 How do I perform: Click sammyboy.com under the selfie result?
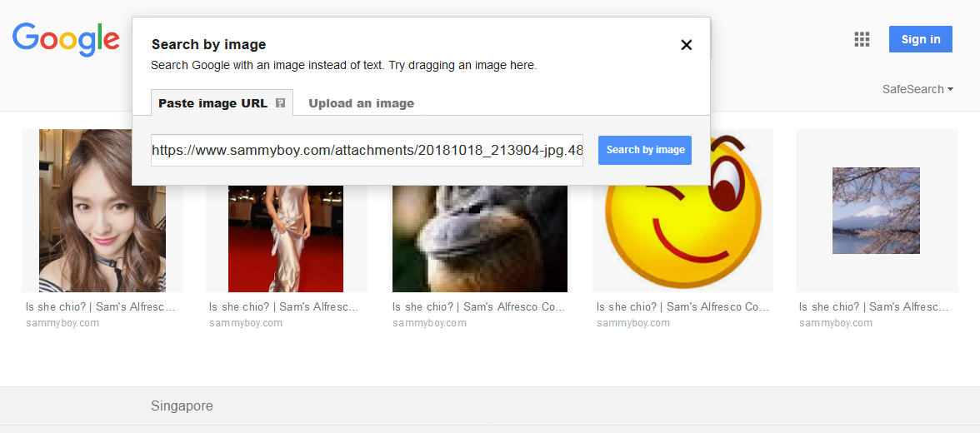tap(62, 323)
